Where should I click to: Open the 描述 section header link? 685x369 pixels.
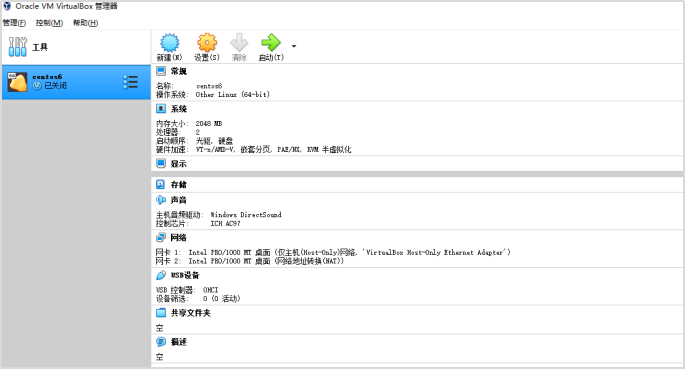coord(179,342)
